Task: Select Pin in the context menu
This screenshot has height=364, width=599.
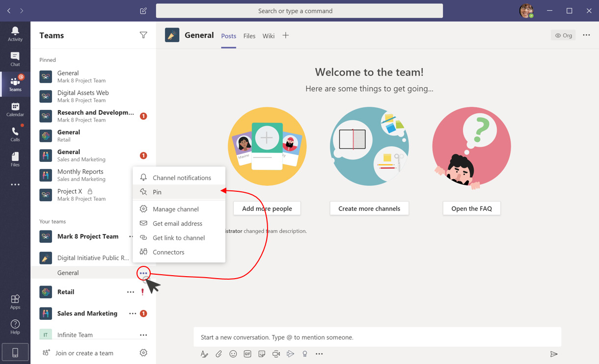Action: click(179, 192)
